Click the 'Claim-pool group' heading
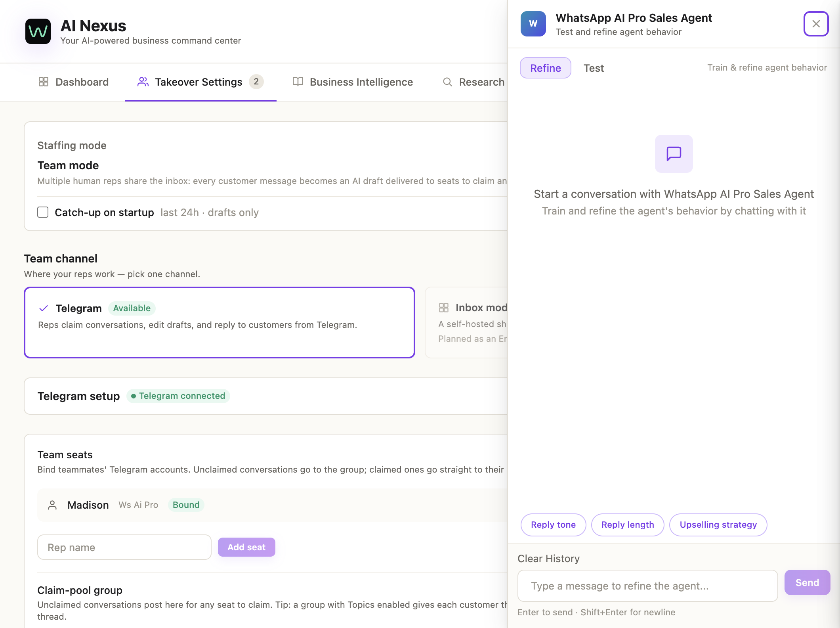The image size is (840, 628). tap(80, 590)
